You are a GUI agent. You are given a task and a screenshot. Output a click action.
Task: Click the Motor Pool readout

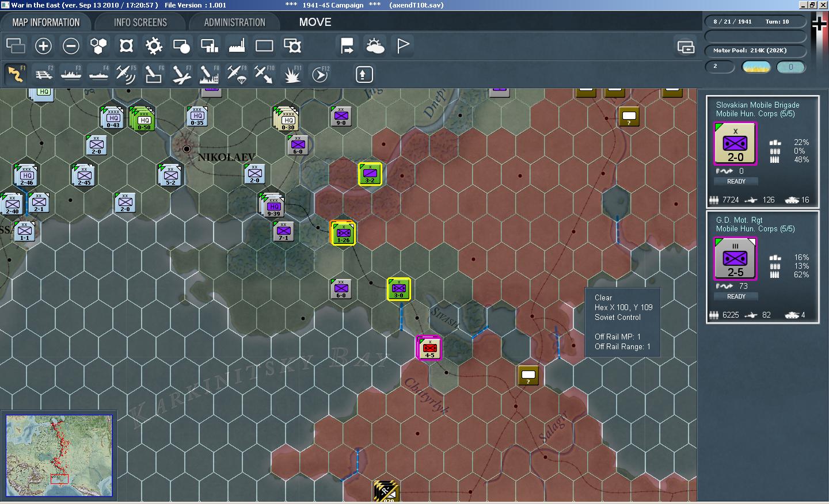pos(755,50)
